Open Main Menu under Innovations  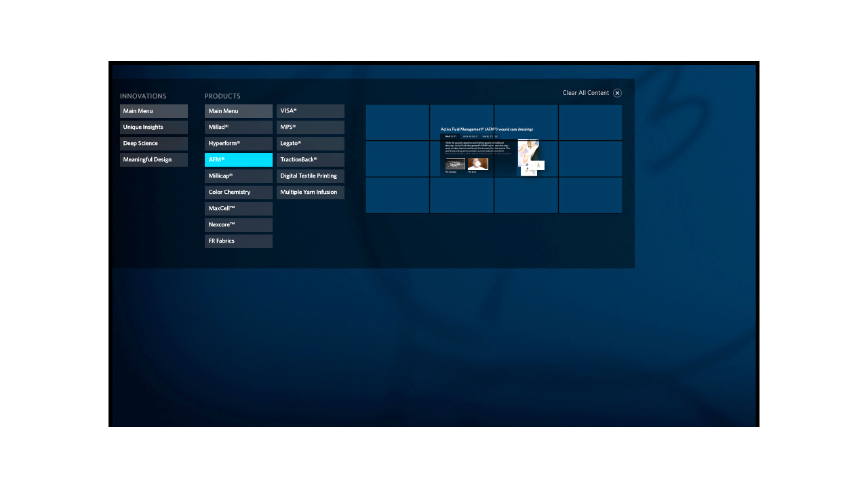[x=154, y=111]
